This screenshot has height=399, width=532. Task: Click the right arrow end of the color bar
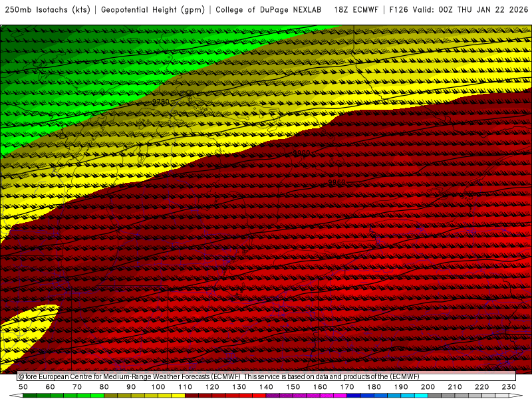click(516, 396)
